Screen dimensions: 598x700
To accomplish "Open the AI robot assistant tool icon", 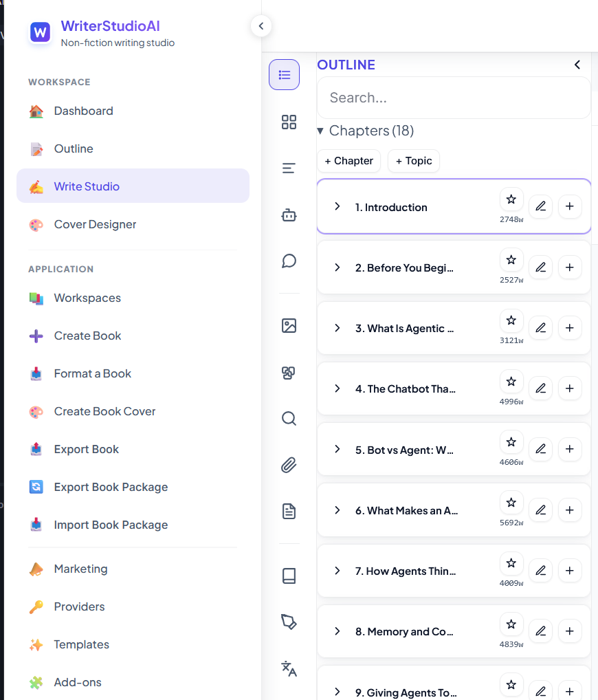I will [x=289, y=215].
